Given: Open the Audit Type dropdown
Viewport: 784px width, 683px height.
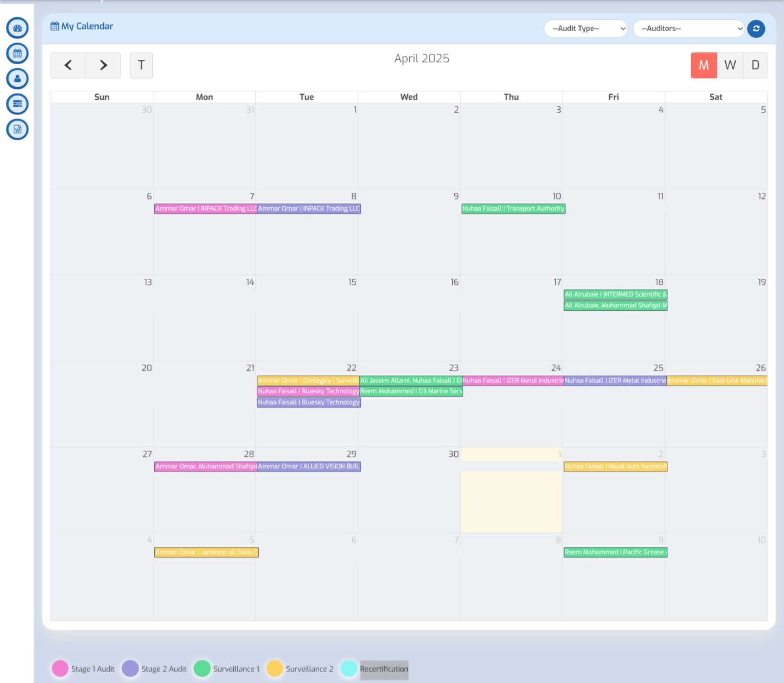Looking at the screenshot, I should point(586,28).
